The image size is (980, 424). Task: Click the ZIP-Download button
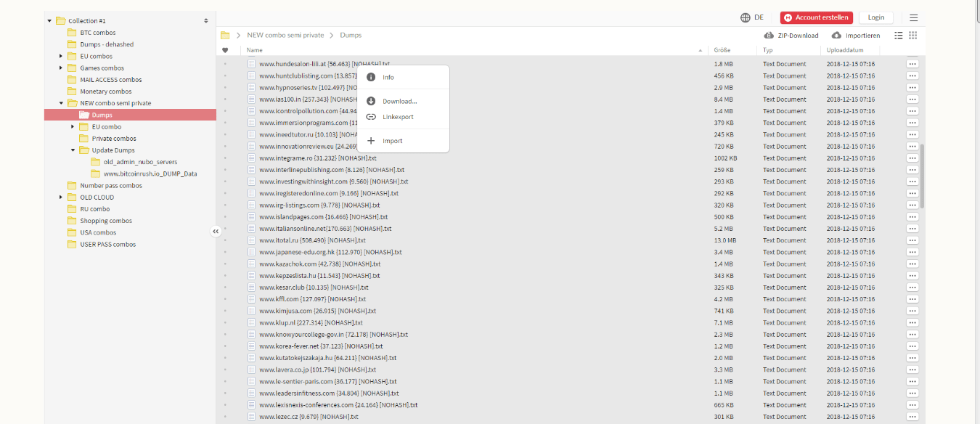791,36
